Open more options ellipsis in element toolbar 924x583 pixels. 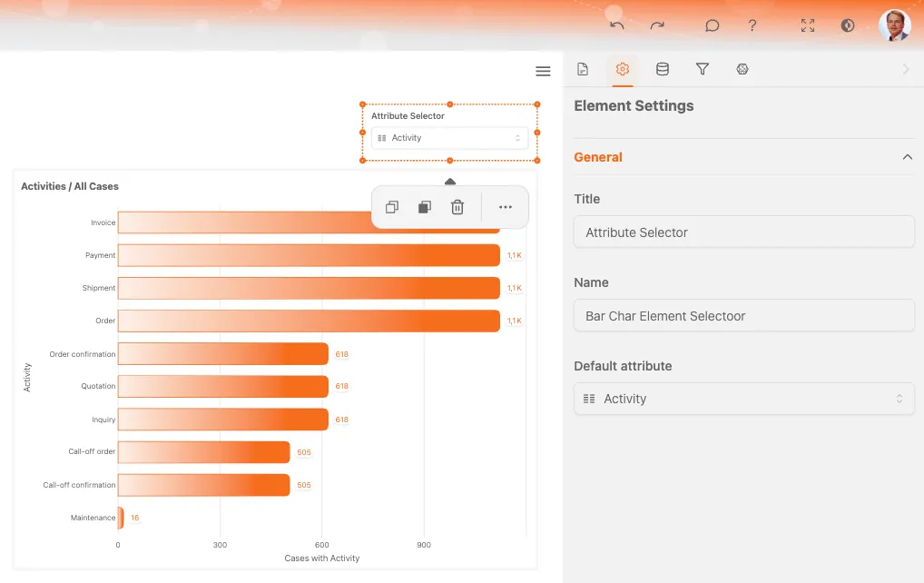click(x=506, y=207)
